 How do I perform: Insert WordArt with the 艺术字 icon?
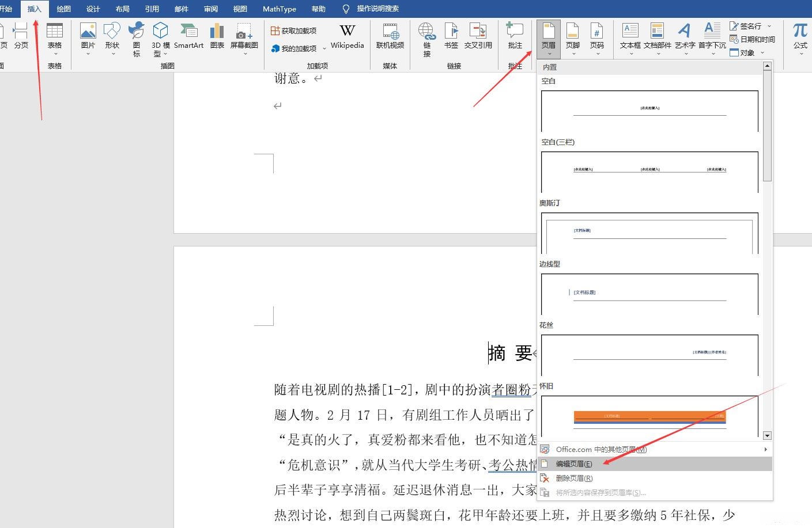(684, 36)
